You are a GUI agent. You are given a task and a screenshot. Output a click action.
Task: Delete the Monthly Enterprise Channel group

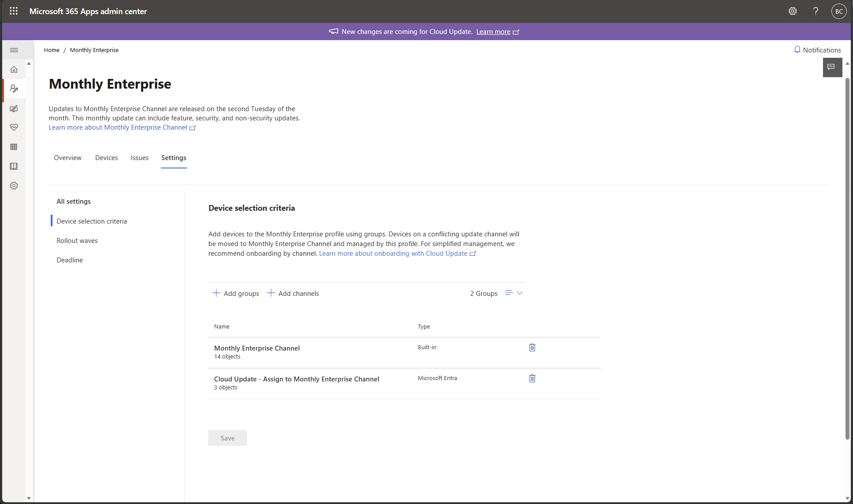point(532,347)
